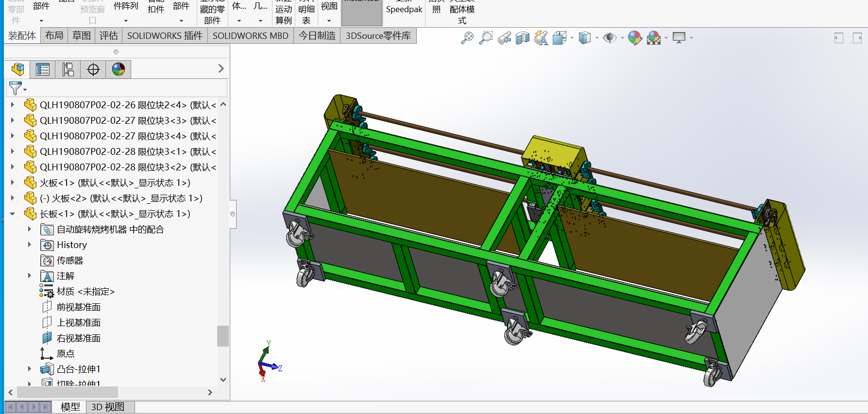Expand the History folder node
The image size is (868, 414).
[x=30, y=245]
